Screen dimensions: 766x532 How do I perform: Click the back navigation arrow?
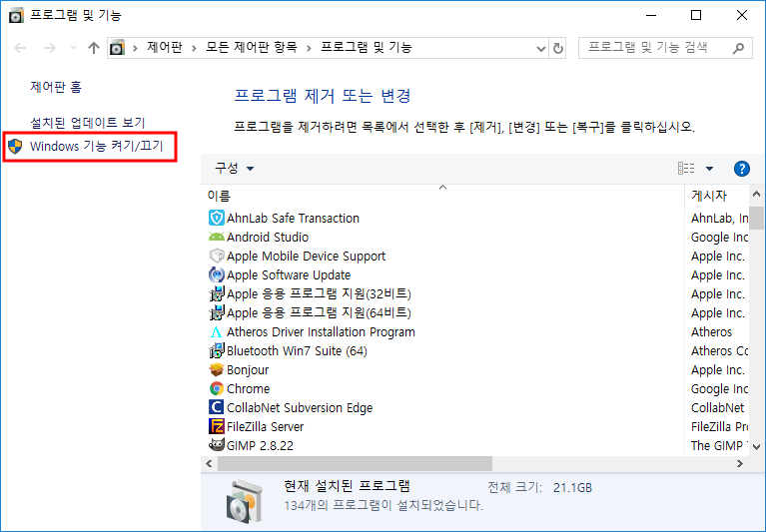coord(20,48)
